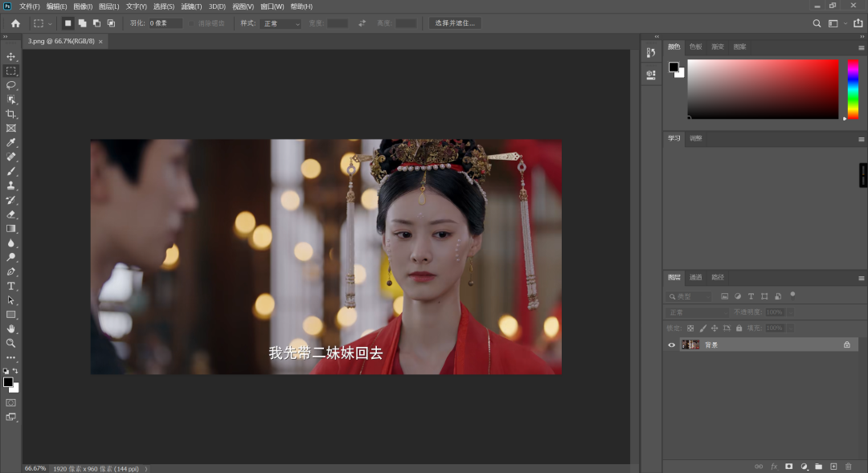
Task: Select the Object Selection tool
Action: pos(10,100)
